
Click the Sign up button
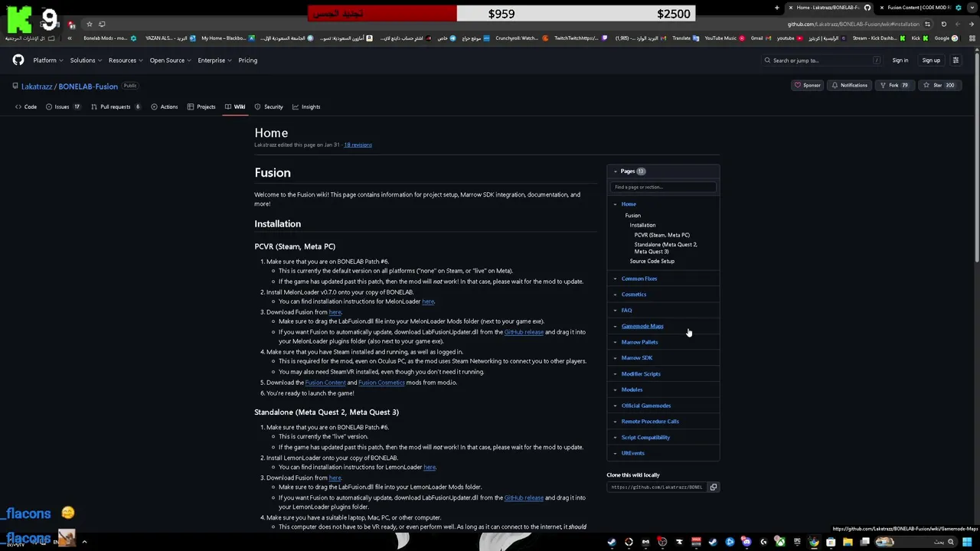tap(931, 60)
